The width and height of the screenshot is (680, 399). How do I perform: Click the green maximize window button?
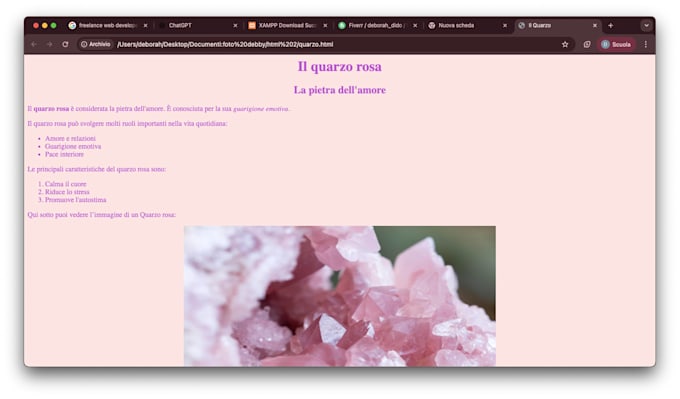tap(53, 26)
